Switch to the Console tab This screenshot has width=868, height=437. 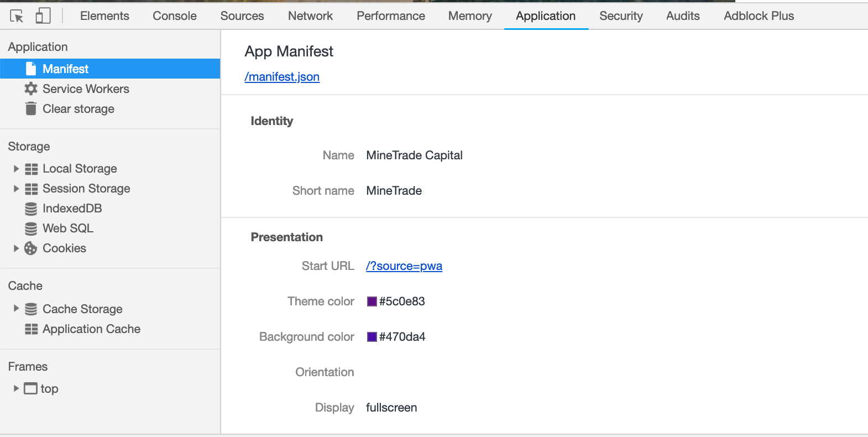(x=175, y=16)
